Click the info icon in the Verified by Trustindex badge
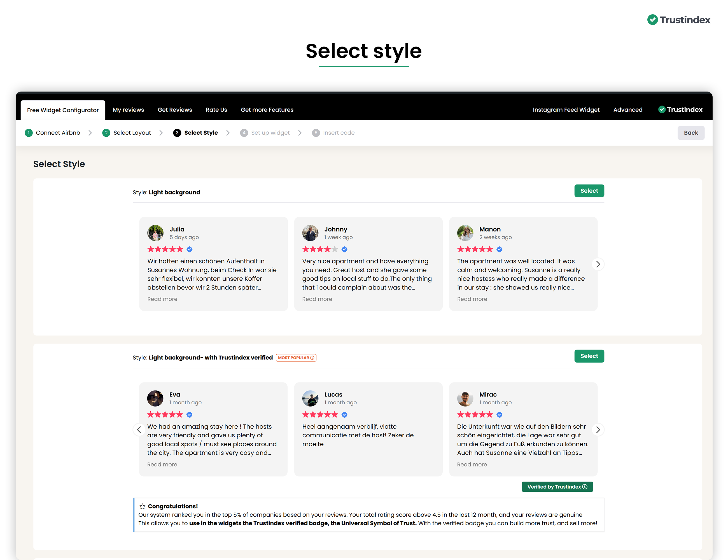Viewport: 728px width, 560px height. coord(585,487)
